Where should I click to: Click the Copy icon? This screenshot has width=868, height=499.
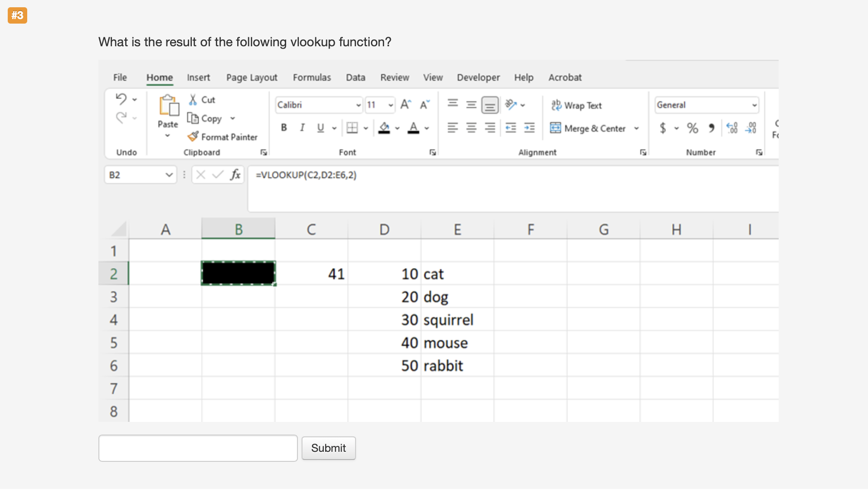click(193, 118)
